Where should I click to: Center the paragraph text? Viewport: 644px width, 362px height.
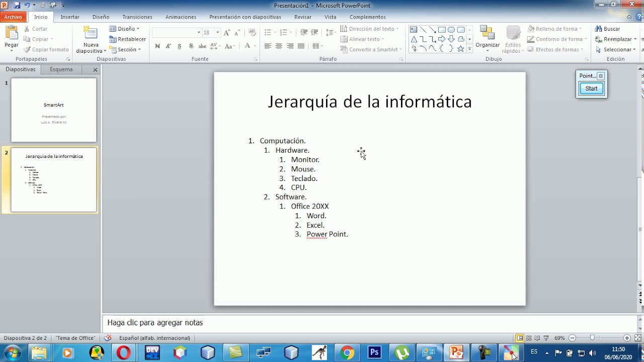[x=279, y=46]
